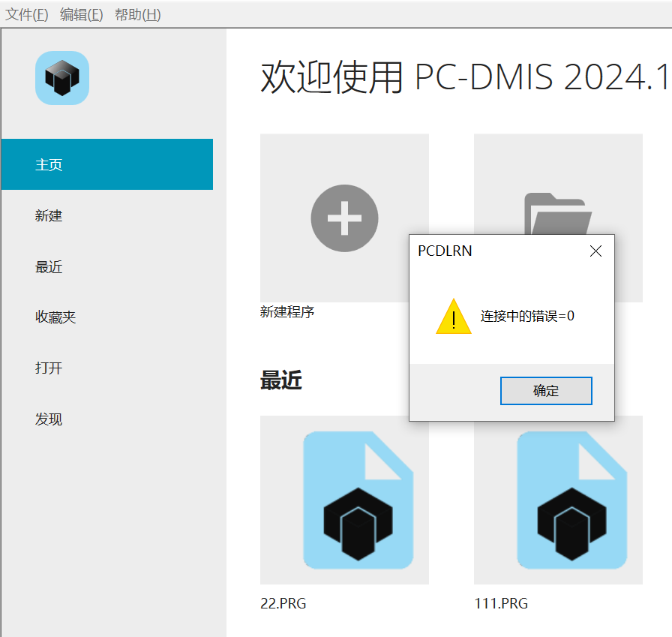The image size is (672, 637).
Task: Close the PCDLRN error dialog
Action: tap(595, 251)
